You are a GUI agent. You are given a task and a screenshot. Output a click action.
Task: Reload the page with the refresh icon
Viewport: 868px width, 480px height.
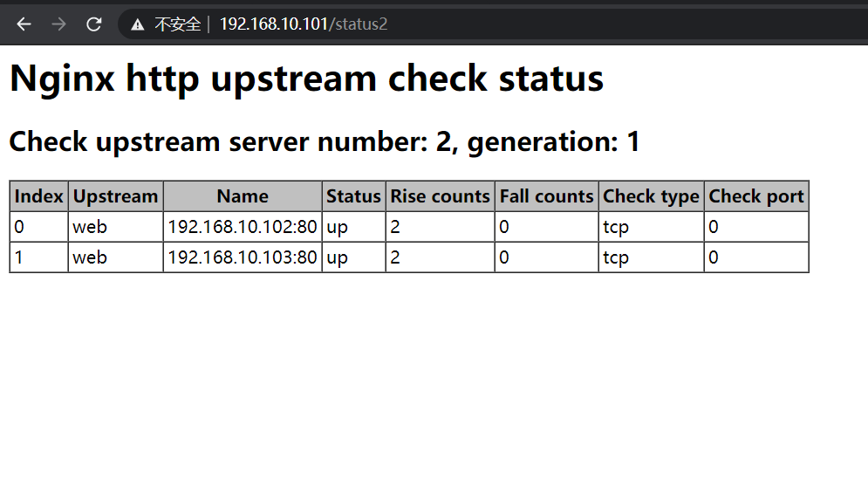click(x=93, y=24)
